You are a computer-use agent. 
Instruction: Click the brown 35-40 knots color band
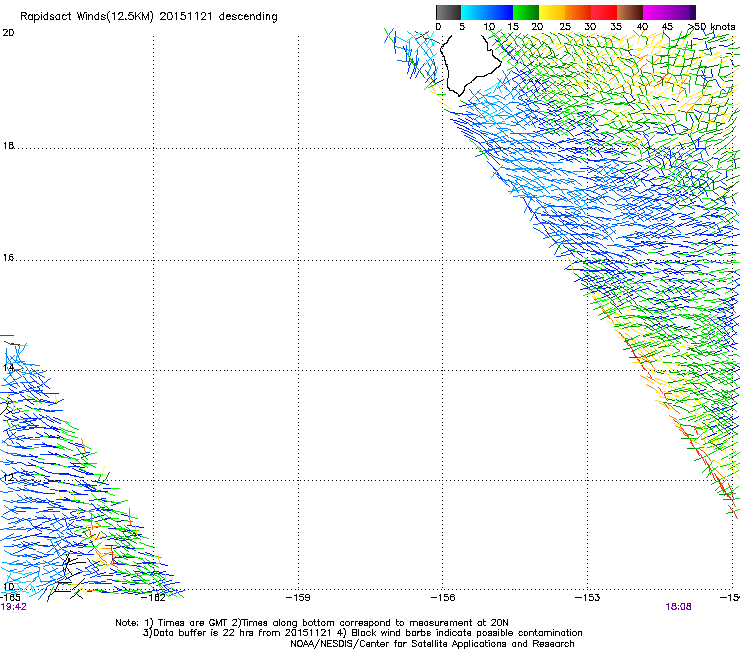(x=630, y=12)
